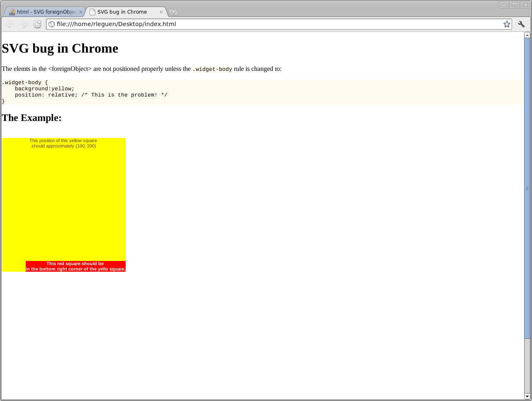Click the globe icon in the address bar
This screenshot has width=532, height=401.
pos(52,24)
